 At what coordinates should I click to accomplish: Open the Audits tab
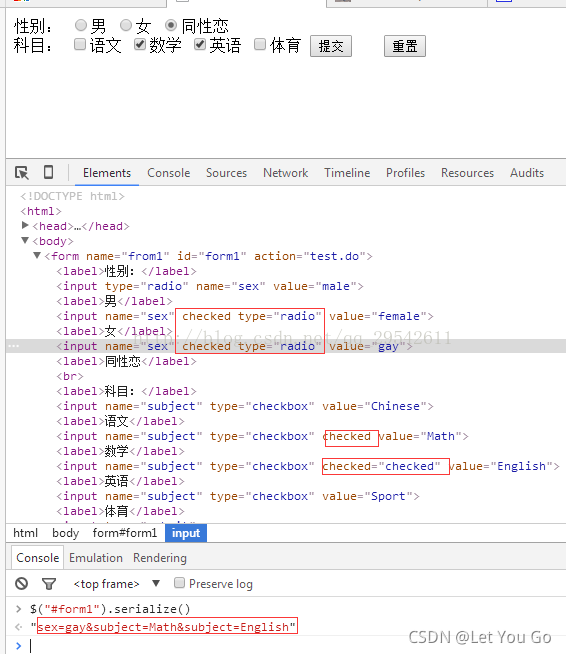click(527, 173)
